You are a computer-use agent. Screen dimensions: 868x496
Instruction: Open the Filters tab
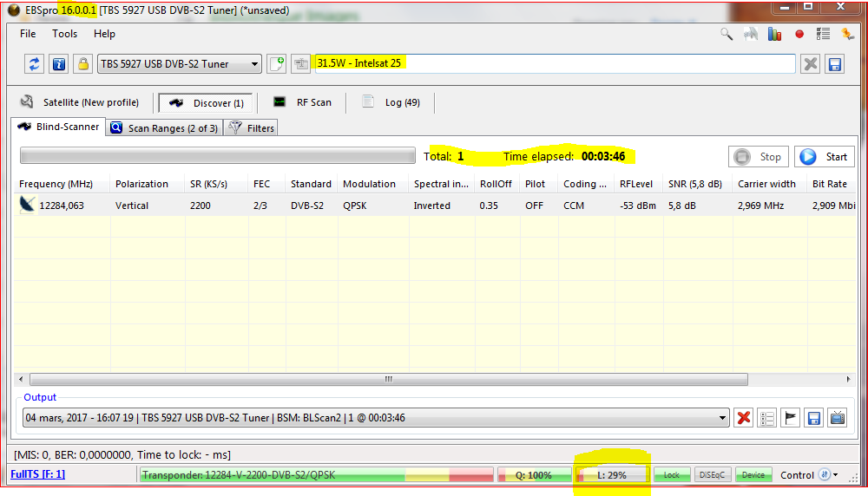(x=251, y=128)
